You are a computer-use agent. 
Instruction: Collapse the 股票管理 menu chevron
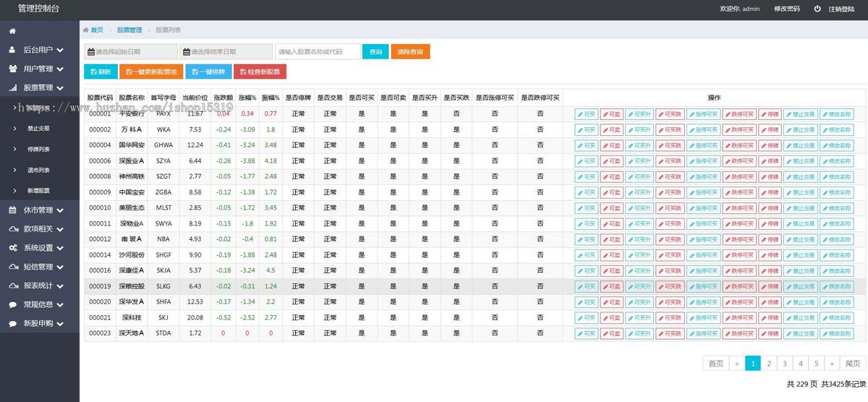click(60, 88)
